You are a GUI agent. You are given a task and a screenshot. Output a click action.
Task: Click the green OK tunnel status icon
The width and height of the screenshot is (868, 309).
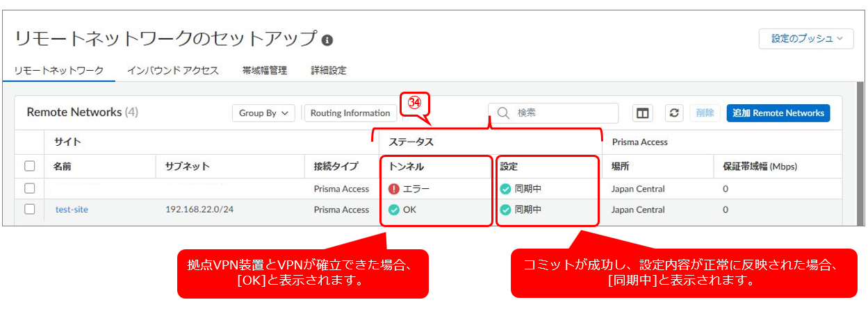pos(394,210)
